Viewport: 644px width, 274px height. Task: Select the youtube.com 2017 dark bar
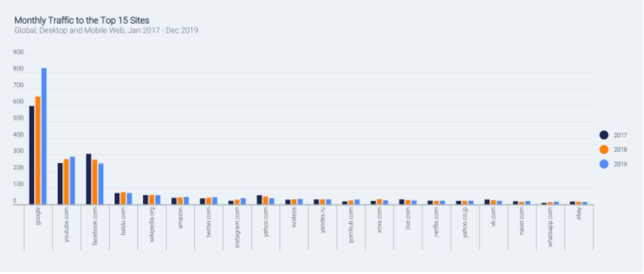pos(60,183)
